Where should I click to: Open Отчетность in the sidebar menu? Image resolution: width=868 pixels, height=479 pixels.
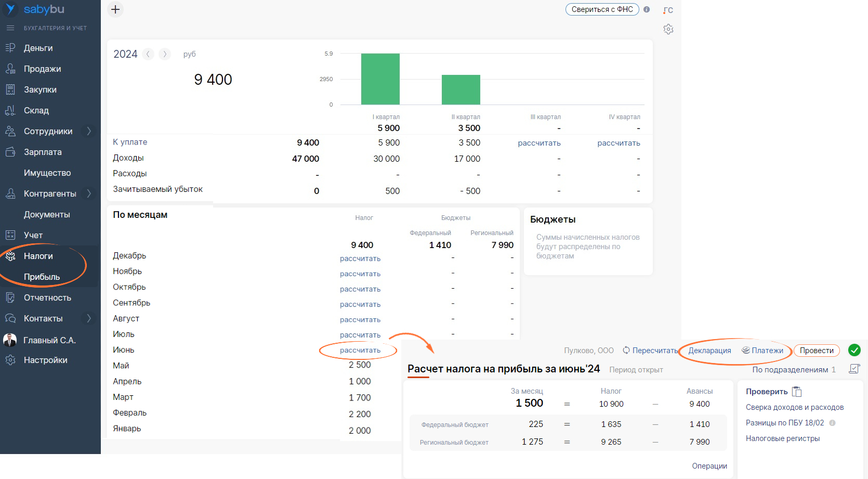tap(47, 297)
